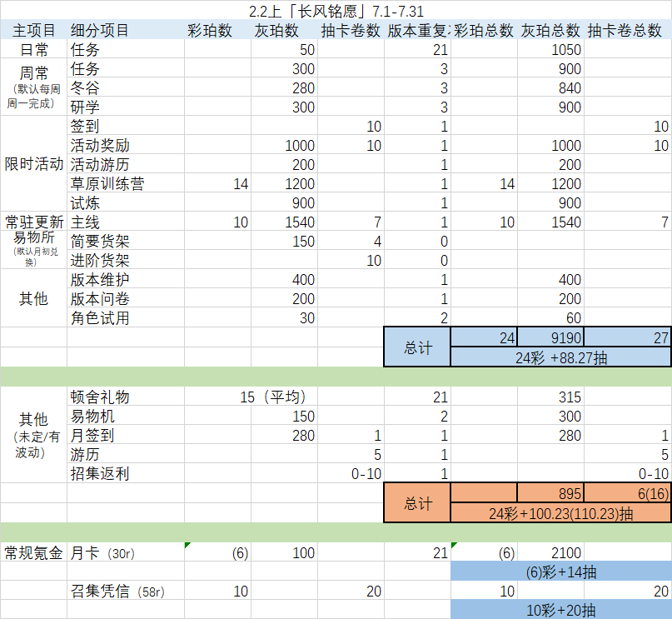Select the '草原训练营' cell
The image size is (672, 619).
[x=126, y=183]
